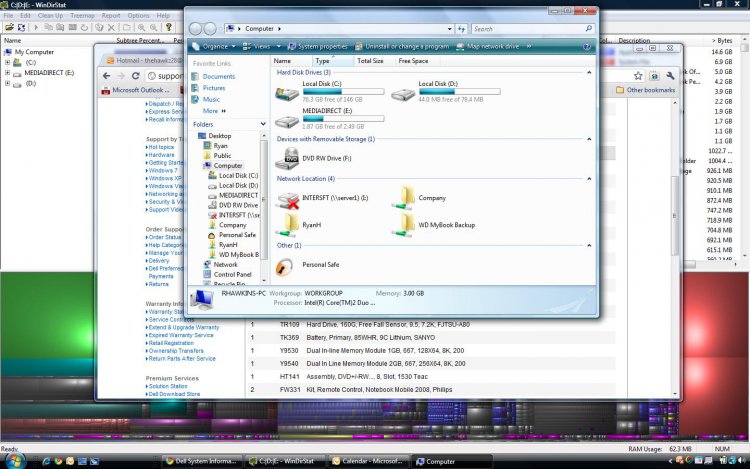Viewport: 750px width, 469px height.
Task: Show more toolbar commands chevron
Action: [x=529, y=46]
